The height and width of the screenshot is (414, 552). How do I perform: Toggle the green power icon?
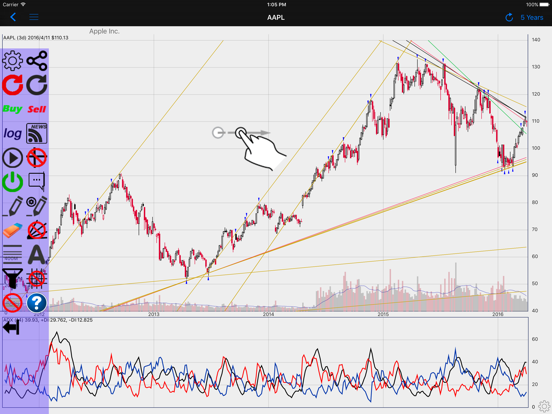pos(12,182)
